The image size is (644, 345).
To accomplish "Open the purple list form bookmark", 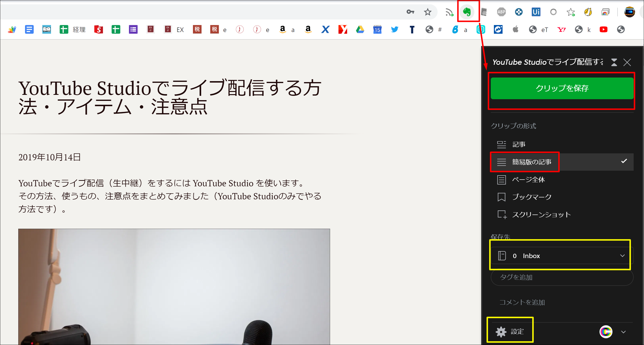I will pyautogui.click(x=133, y=30).
